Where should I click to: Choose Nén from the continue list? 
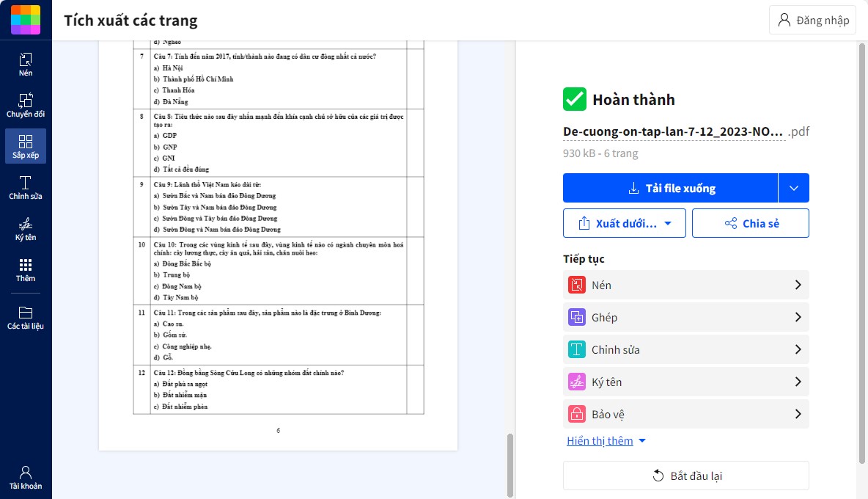coord(685,285)
